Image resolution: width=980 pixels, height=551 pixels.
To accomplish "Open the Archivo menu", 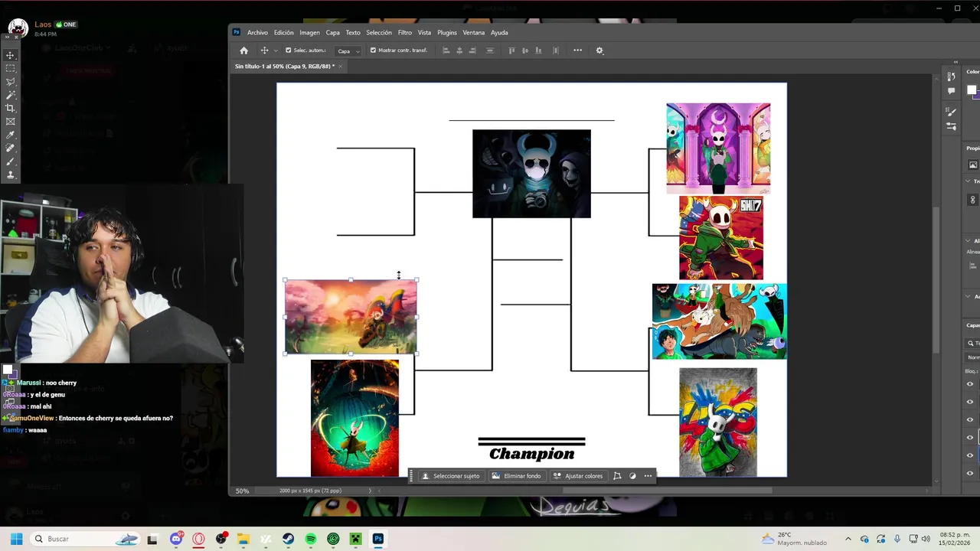I will (x=257, y=32).
